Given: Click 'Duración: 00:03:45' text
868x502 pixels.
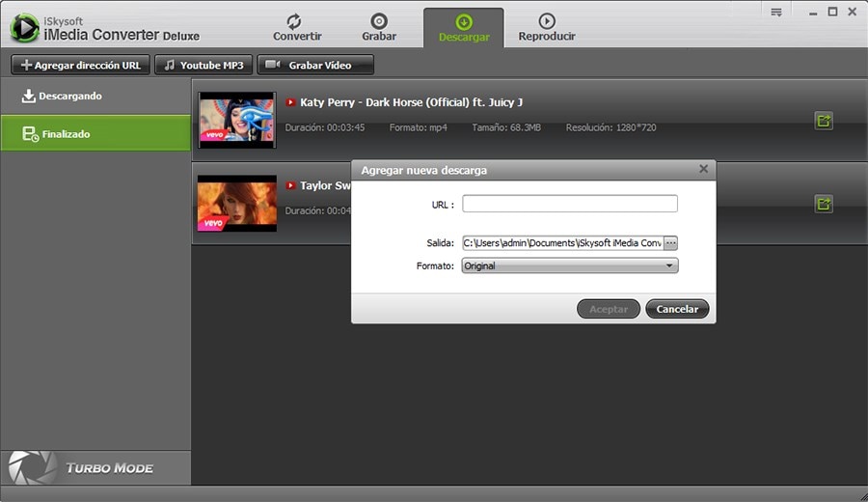Looking at the screenshot, I should (324, 127).
